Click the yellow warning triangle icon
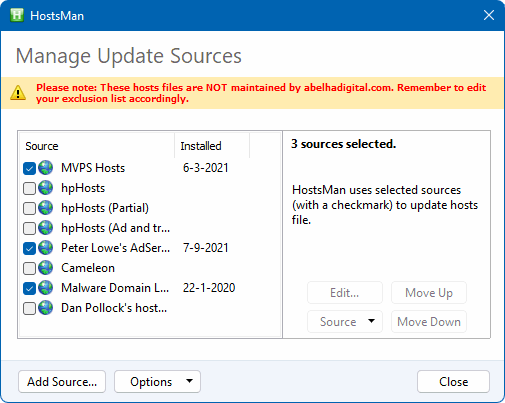505x403 pixels. pos(18,93)
